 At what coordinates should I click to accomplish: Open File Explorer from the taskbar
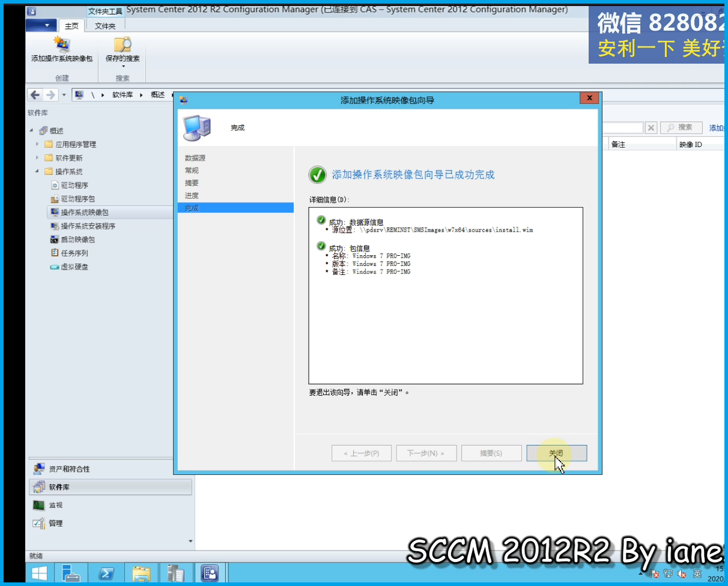click(142, 573)
